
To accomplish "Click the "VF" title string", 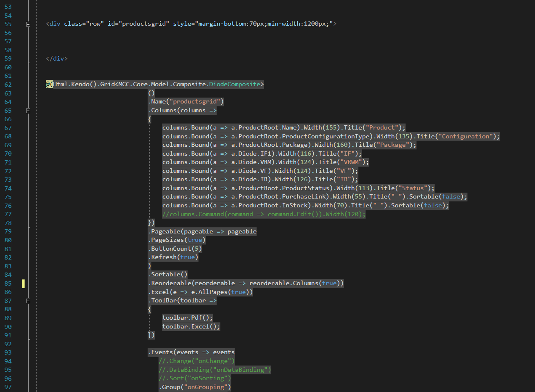I will point(344,171).
